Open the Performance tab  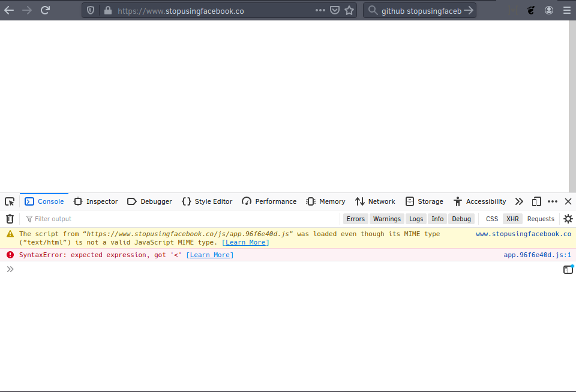[x=269, y=201]
